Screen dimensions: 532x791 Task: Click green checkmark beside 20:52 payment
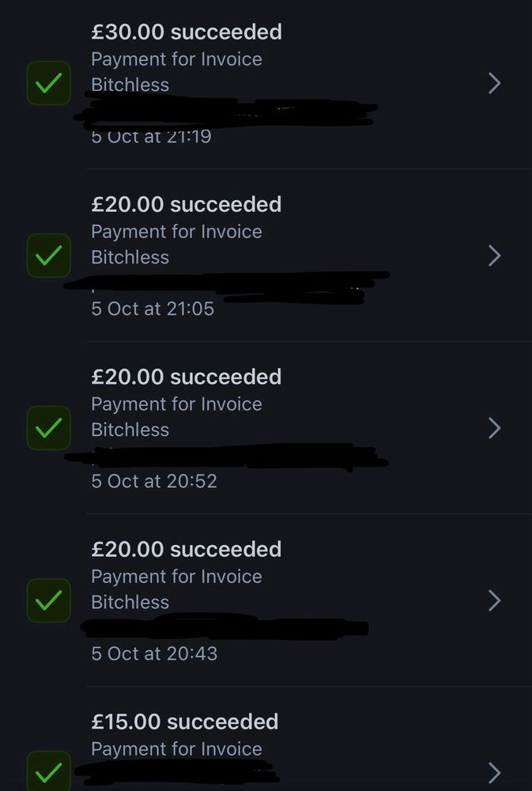(x=49, y=428)
